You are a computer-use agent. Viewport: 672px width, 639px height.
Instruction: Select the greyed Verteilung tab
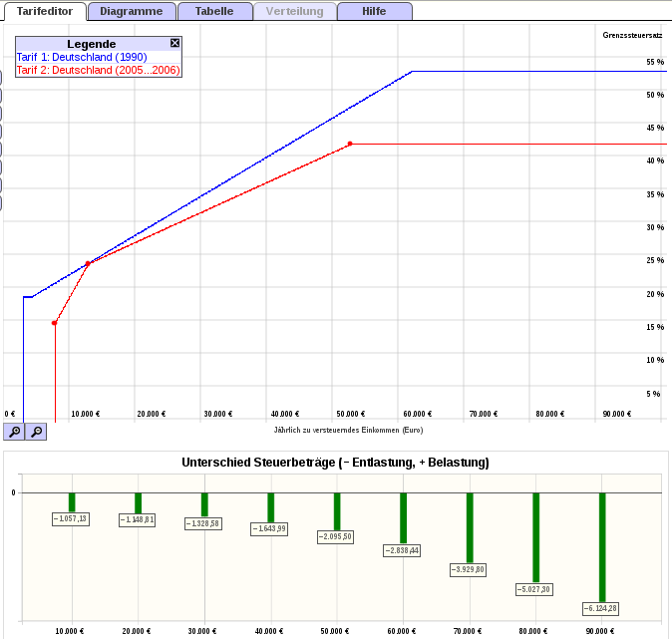[295, 11]
